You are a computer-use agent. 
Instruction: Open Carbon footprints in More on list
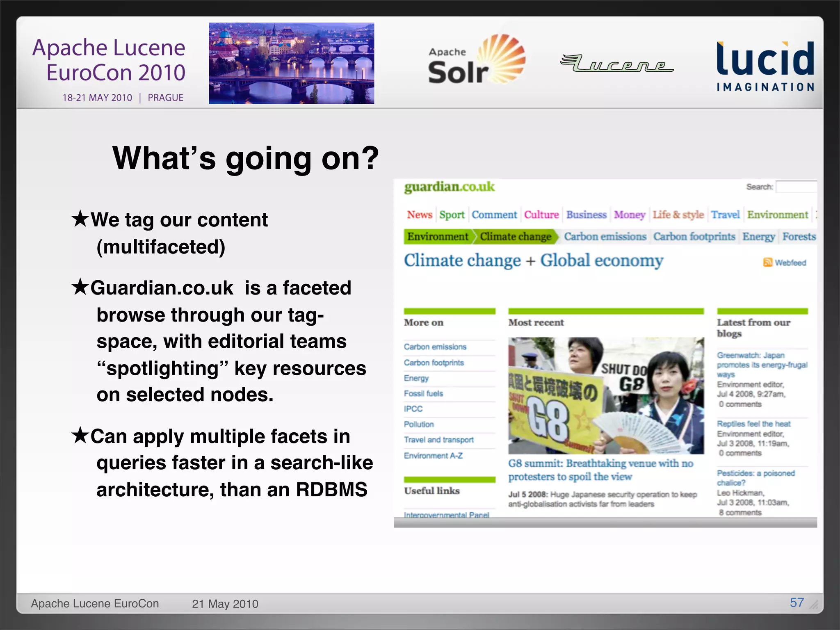[434, 363]
